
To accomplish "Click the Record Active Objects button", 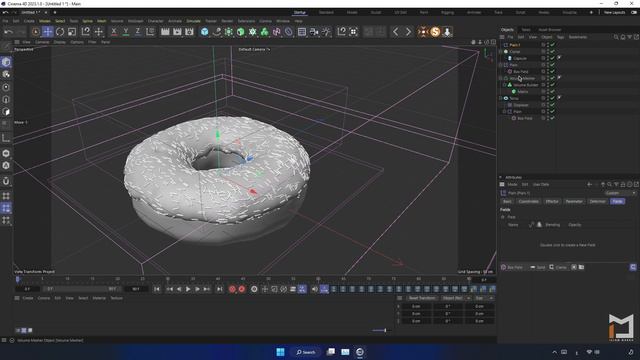I will (x=232, y=289).
